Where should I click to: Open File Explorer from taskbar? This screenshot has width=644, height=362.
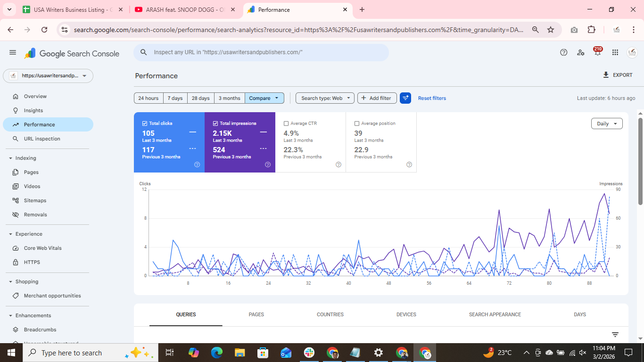tap(240, 353)
